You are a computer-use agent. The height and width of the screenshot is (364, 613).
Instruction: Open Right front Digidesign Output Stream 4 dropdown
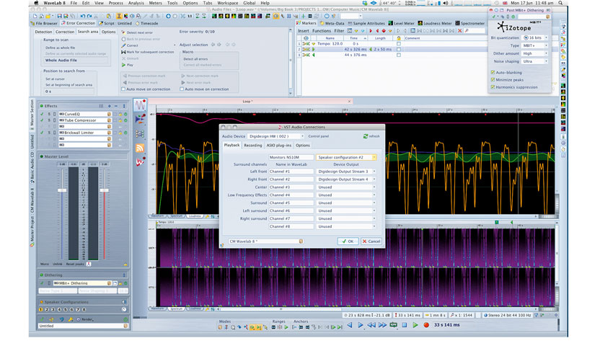coord(346,179)
